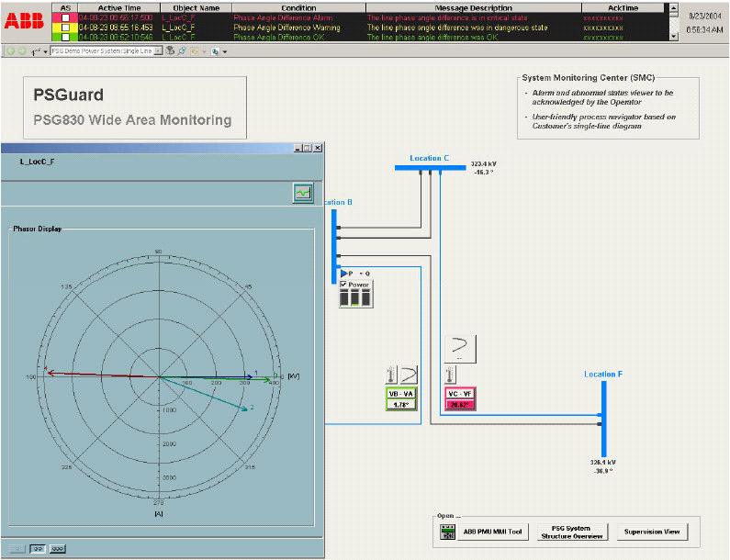Click the red VC - VF angle indicator
The width and height of the screenshot is (730, 560).
point(460,399)
